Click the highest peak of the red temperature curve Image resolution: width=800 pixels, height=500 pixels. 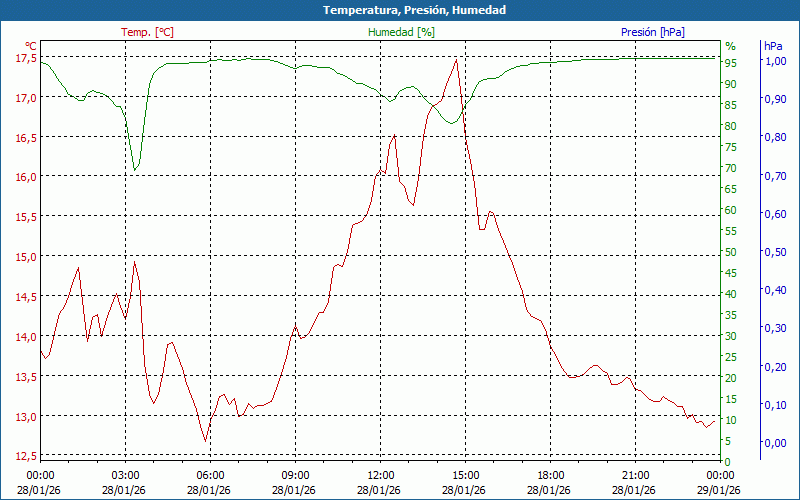point(457,59)
